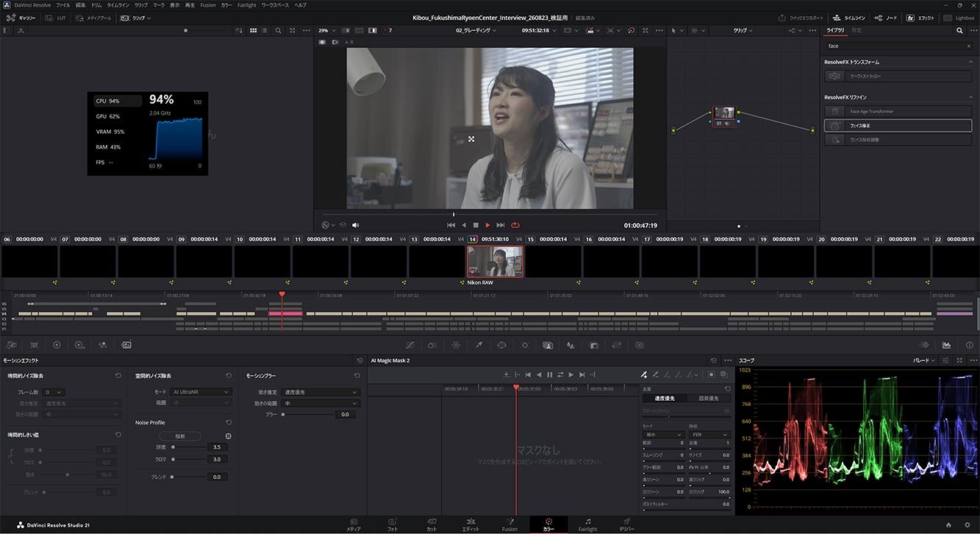The image size is (980, 534).
Task: Switch to the Fairlight page icon
Action: coord(587,524)
